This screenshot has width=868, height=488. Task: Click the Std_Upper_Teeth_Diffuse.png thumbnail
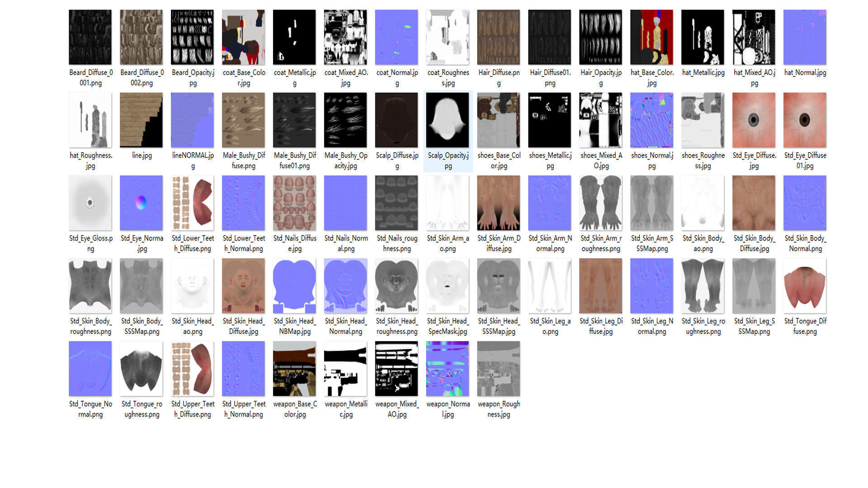pos(192,369)
